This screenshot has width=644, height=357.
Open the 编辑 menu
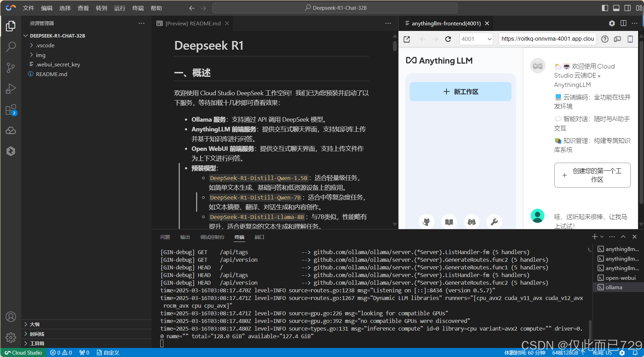click(x=47, y=8)
